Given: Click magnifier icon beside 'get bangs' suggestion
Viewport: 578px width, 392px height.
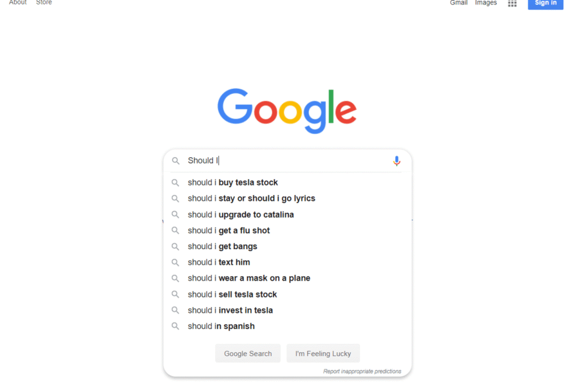Looking at the screenshot, I should (x=176, y=247).
